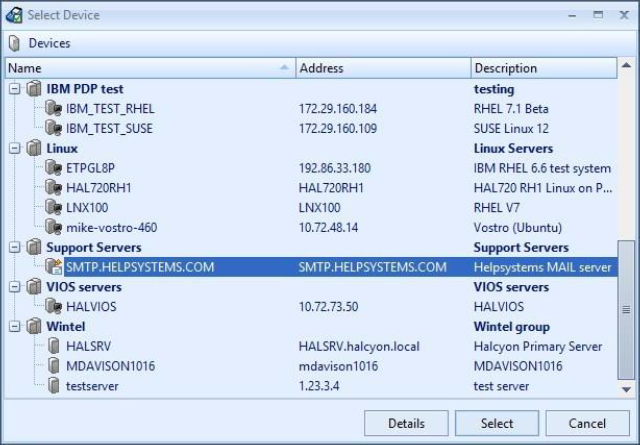640x445 pixels.
Task: Collapse the Wintel group node
Action: (15, 326)
